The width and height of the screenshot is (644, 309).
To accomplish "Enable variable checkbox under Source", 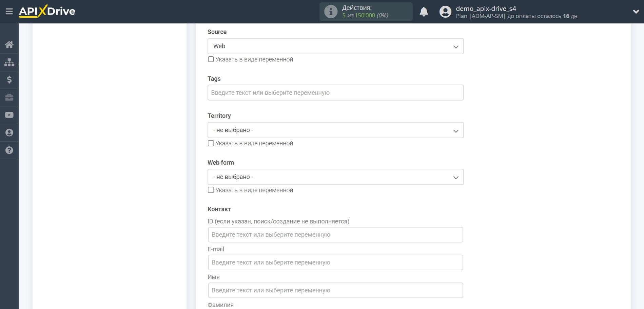I will (211, 59).
